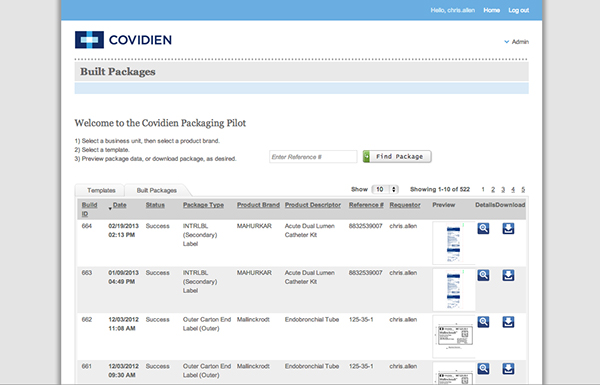Sort by Status column
This screenshot has height=385, width=600.
tap(155, 205)
